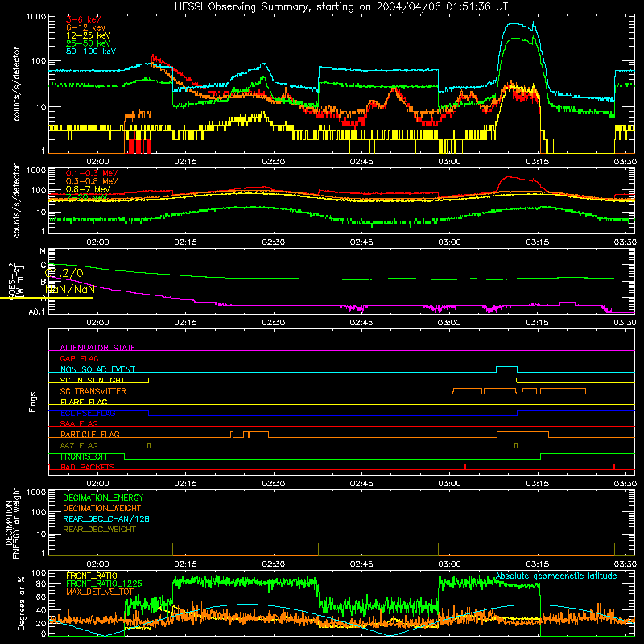The width and height of the screenshot is (644, 644).
Task: Select the 6-12 keV legend label
Action: [x=86, y=27]
